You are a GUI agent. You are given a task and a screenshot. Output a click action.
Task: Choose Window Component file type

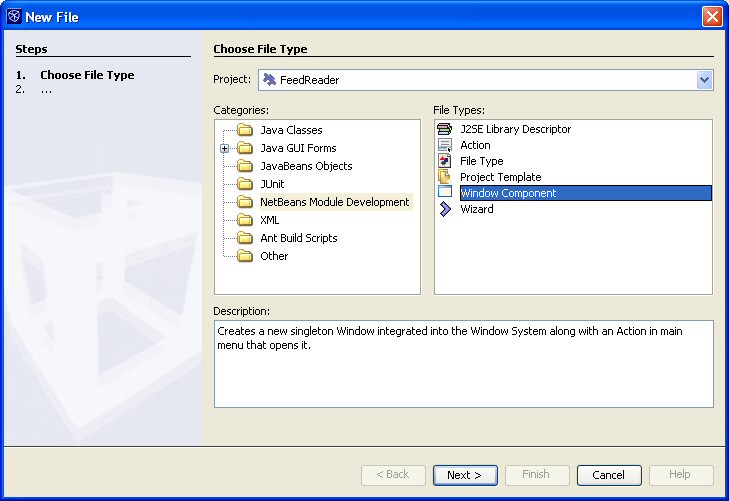pos(585,193)
